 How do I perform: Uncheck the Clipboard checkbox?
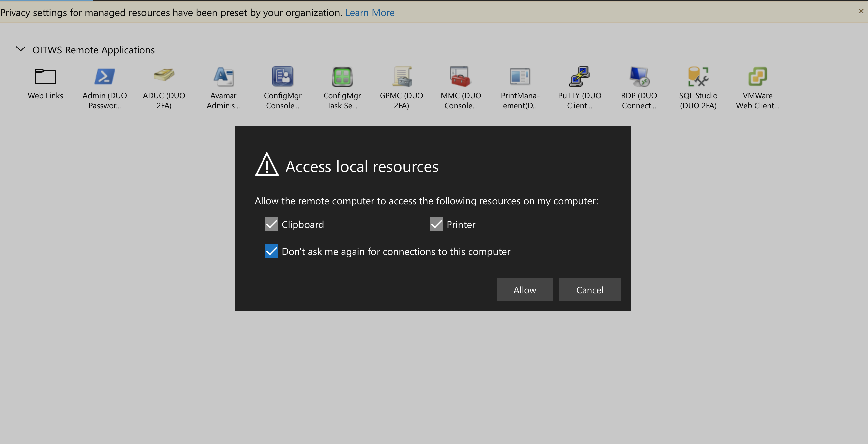click(272, 224)
